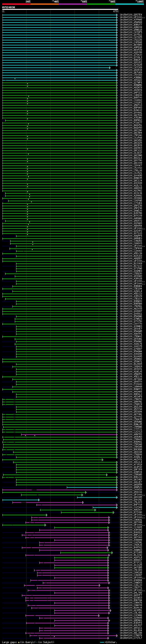Click the orange ~40% identity legend segment

pos(45,4)
